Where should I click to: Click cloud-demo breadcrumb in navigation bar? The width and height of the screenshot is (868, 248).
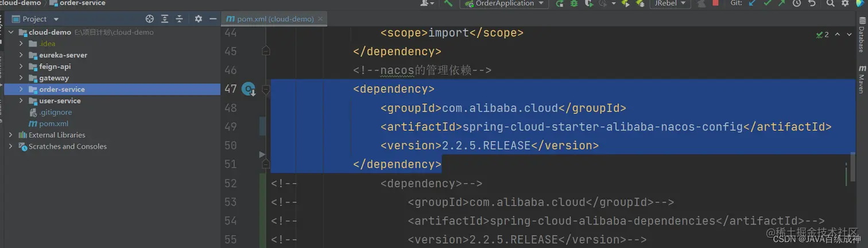21,3
